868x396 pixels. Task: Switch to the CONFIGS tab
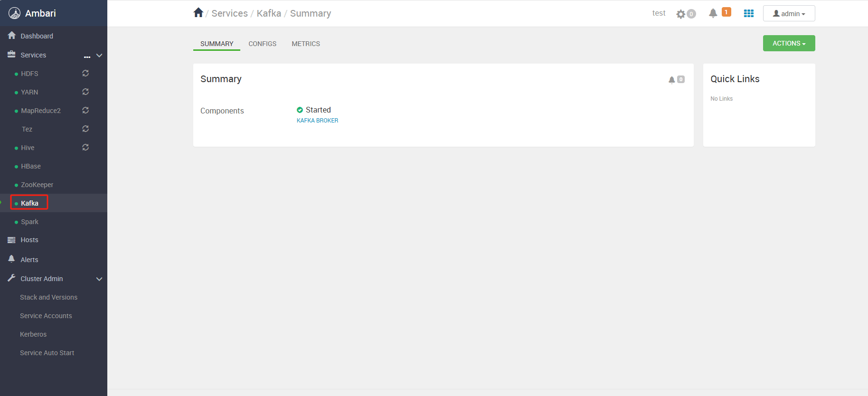[x=262, y=44]
